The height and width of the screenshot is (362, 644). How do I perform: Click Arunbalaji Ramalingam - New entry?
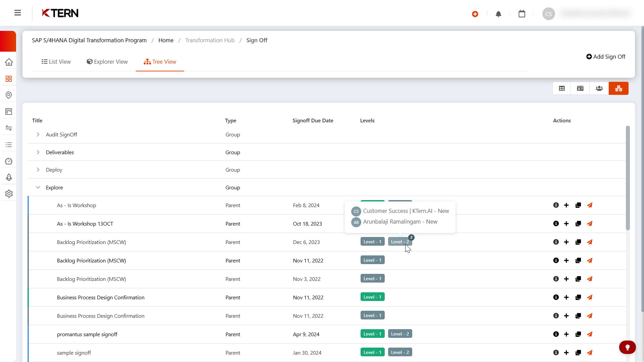click(394, 222)
